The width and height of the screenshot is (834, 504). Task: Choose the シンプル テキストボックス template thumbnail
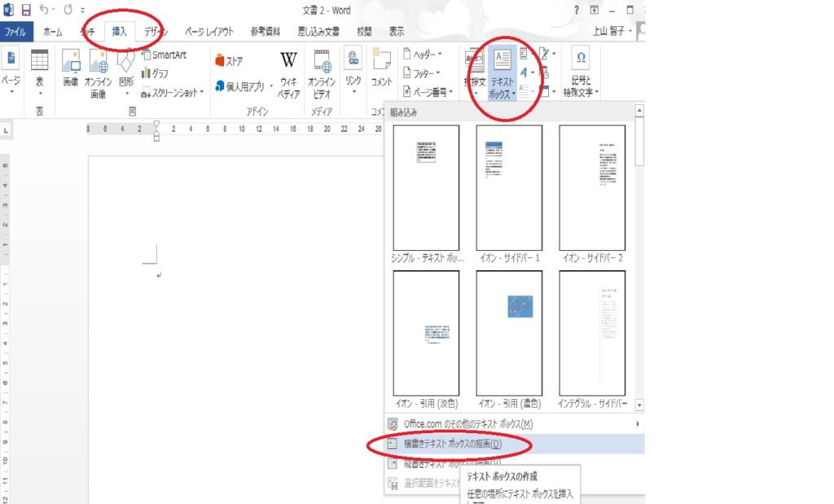point(427,187)
